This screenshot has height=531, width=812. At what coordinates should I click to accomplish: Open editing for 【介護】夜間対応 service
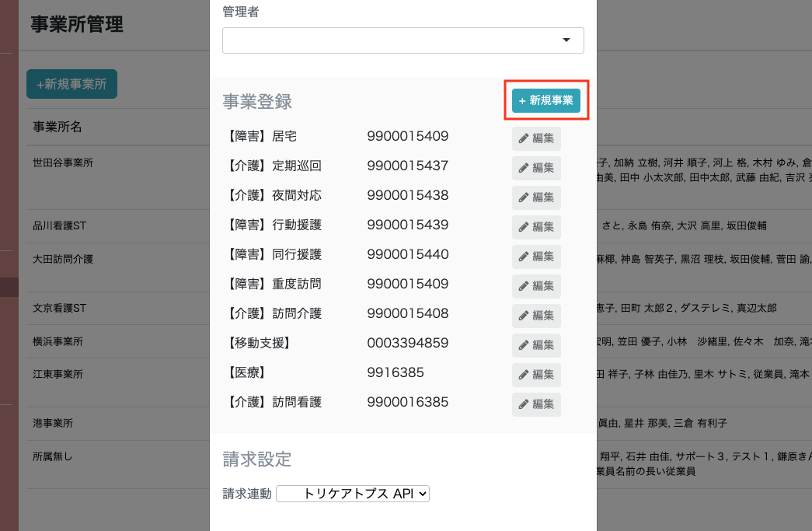click(x=536, y=197)
